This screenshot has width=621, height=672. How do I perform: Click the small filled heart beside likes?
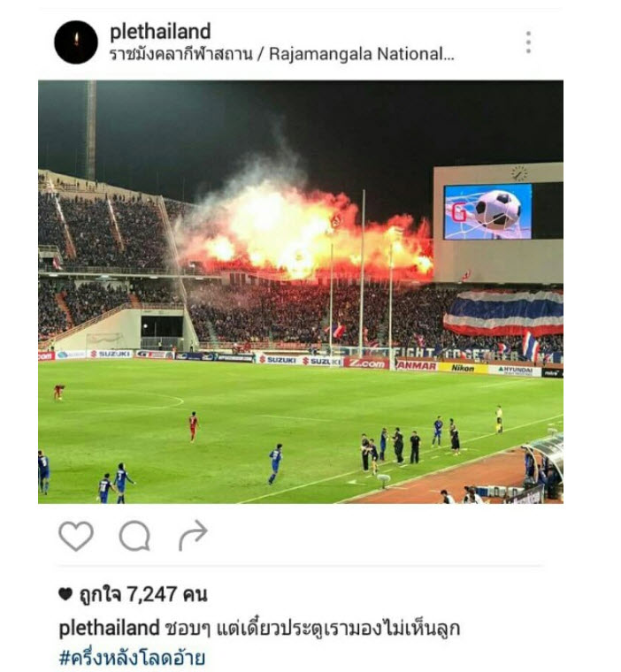click(x=65, y=594)
